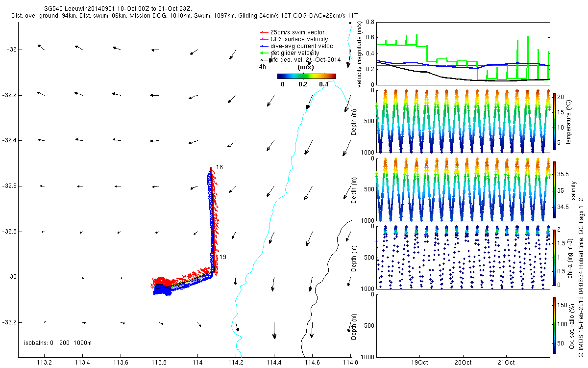Click the day '19' marker on glider track
588x368 pixels.
click(222, 257)
